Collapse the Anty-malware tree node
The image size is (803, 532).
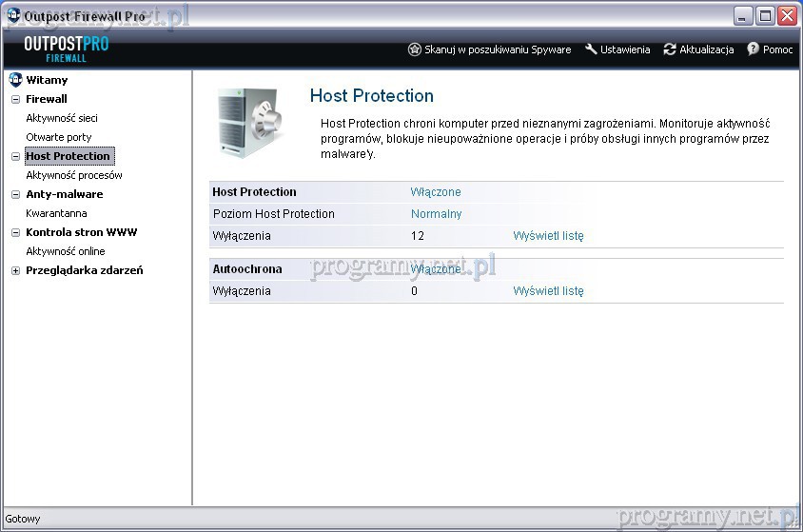pos(15,194)
